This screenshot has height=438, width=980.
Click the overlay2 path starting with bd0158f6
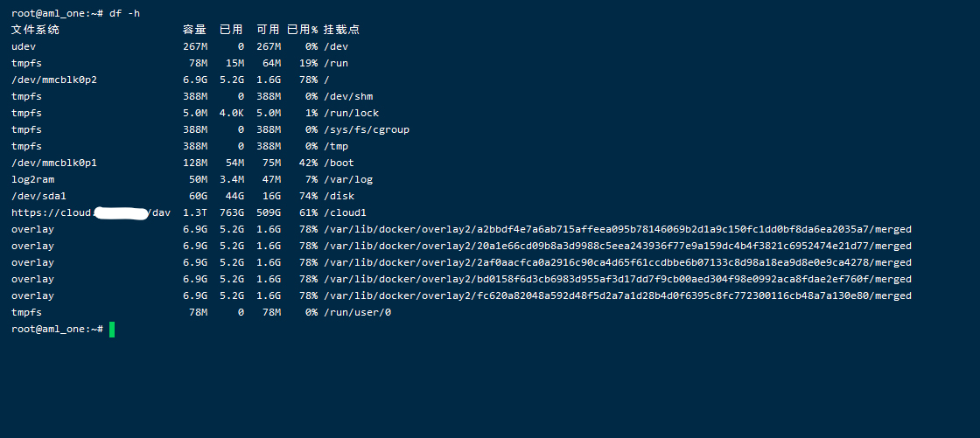click(x=617, y=279)
